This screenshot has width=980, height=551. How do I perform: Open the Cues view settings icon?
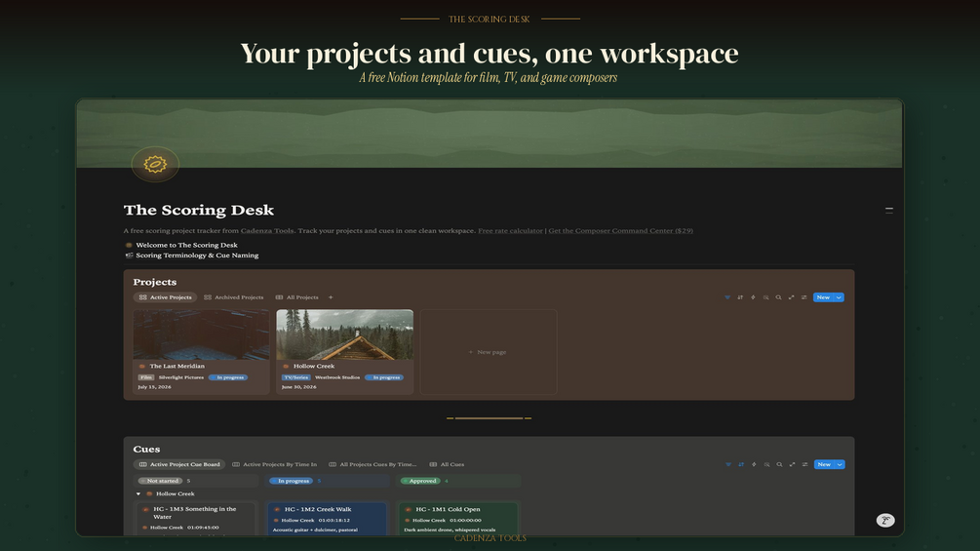pyautogui.click(x=805, y=464)
